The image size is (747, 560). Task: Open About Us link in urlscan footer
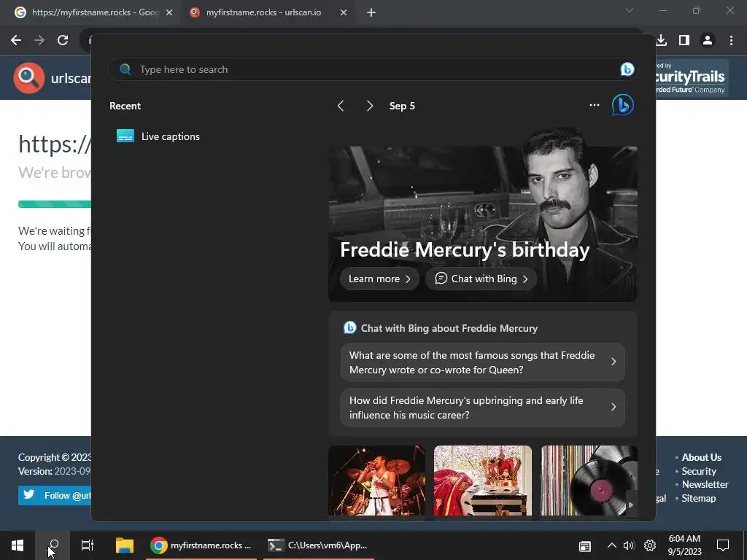coord(701,457)
